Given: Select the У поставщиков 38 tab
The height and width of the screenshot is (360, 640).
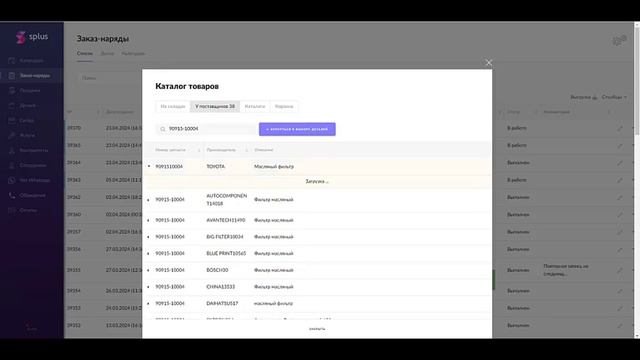Looking at the screenshot, I should click(215, 107).
